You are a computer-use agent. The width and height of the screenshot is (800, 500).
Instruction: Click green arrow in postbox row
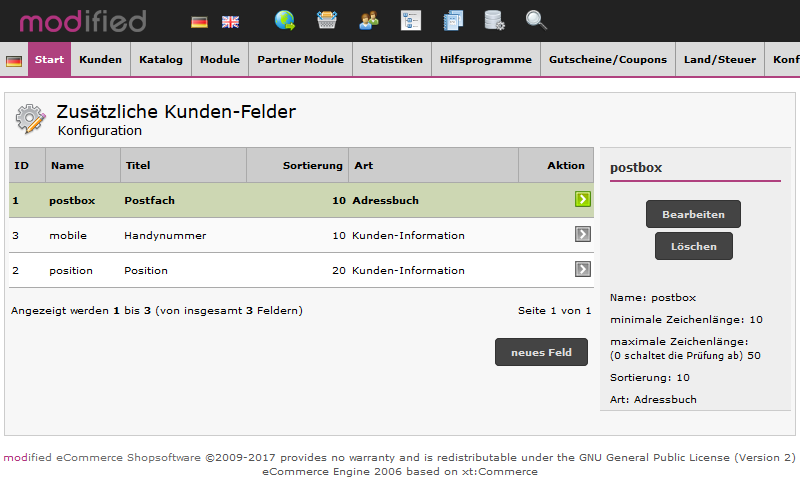(x=583, y=199)
